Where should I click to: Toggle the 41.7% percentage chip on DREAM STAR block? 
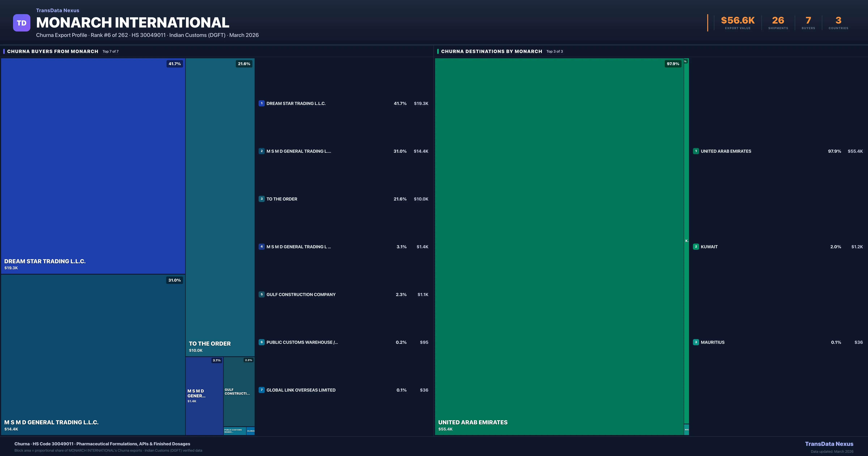(x=175, y=63)
